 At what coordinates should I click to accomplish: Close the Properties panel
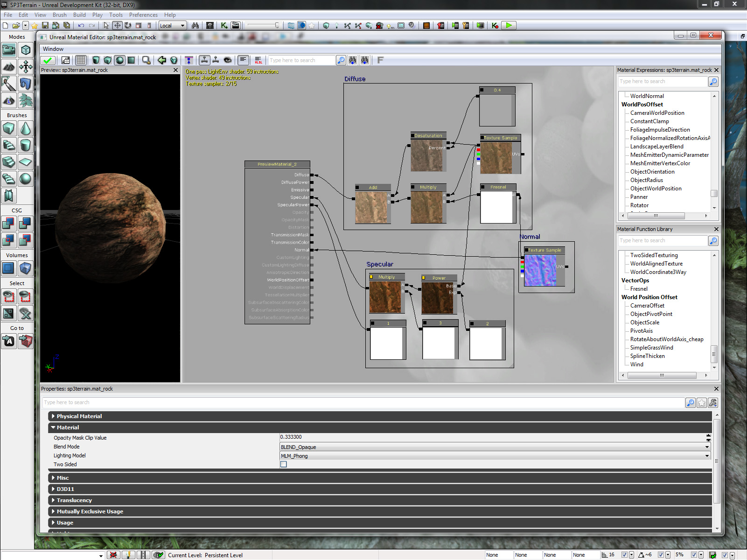point(716,389)
